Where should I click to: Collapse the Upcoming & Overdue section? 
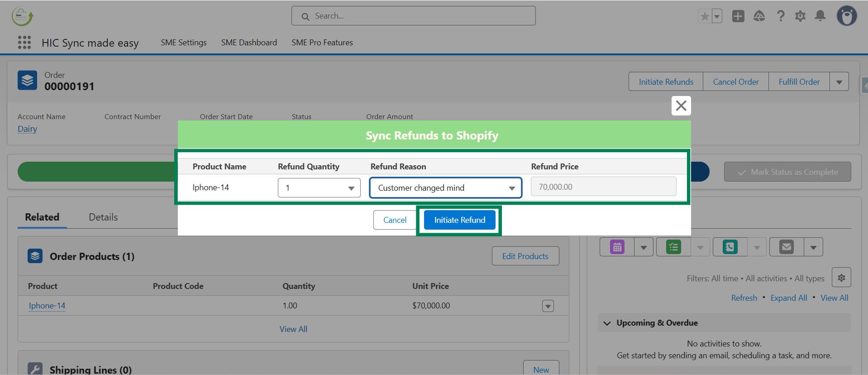[607, 323]
